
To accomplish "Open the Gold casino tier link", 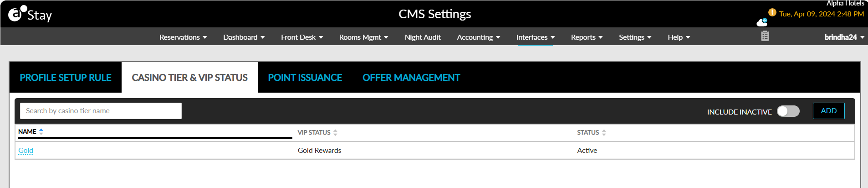I will (26, 151).
